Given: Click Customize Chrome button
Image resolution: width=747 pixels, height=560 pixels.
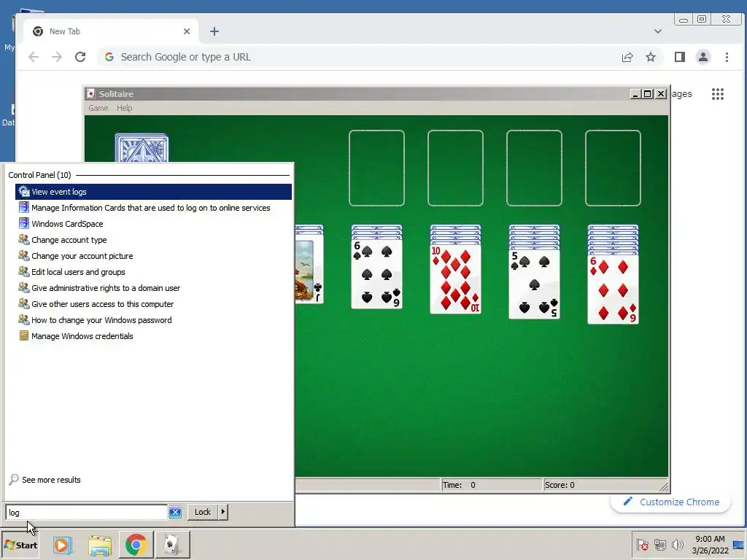Looking at the screenshot, I should pos(671,502).
